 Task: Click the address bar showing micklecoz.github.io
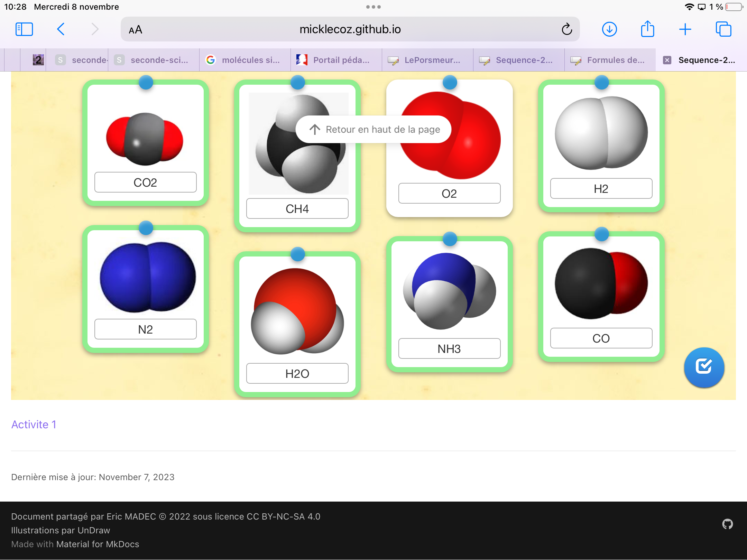(350, 29)
